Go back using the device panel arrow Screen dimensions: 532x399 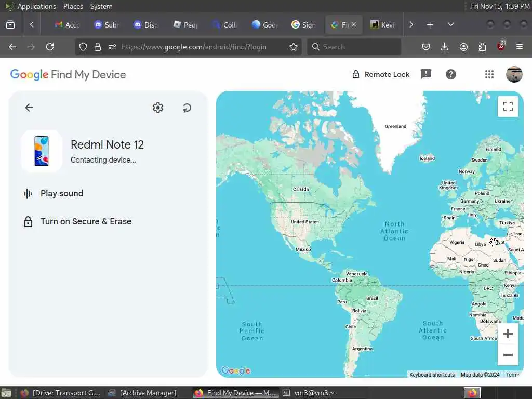pos(29,108)
